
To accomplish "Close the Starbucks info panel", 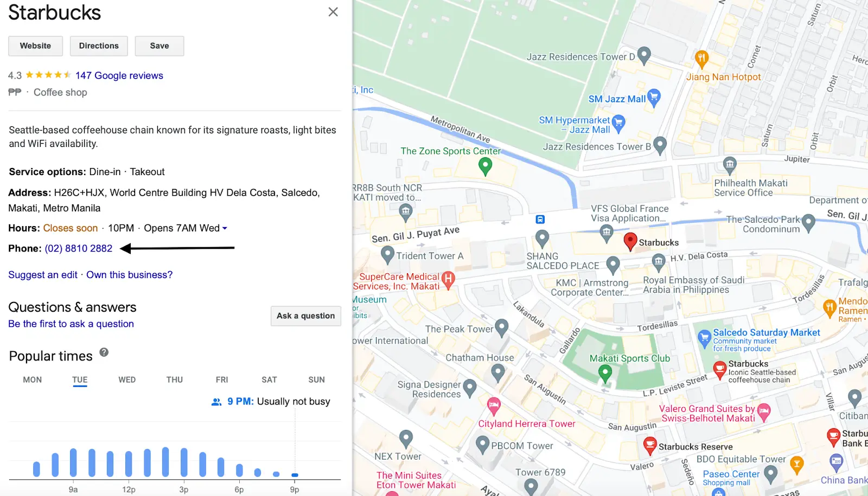I will 333,12.
